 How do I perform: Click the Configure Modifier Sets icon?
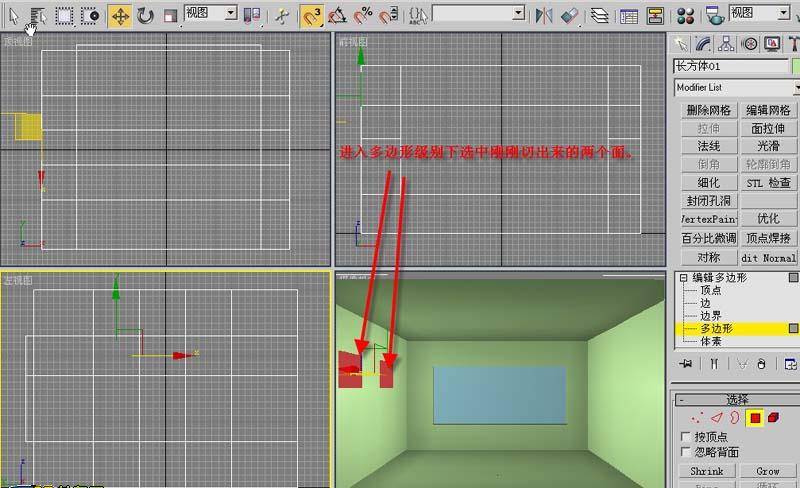pyautogui.click(x=790, y=363)
